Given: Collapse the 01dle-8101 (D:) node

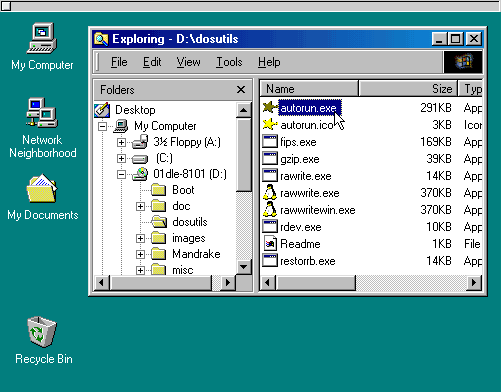Looking at the screenshot, I should (x=121, y=174).
